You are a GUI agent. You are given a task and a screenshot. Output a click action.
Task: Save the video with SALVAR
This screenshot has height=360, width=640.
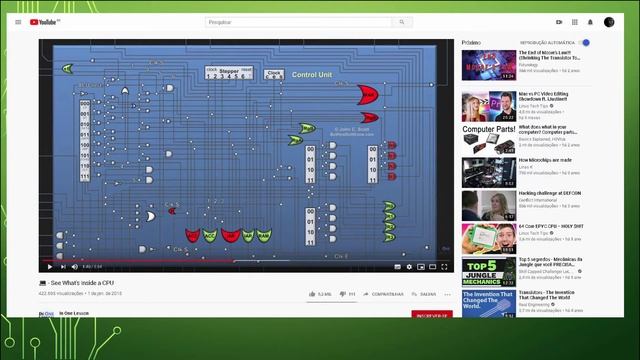tap(424, 294)
